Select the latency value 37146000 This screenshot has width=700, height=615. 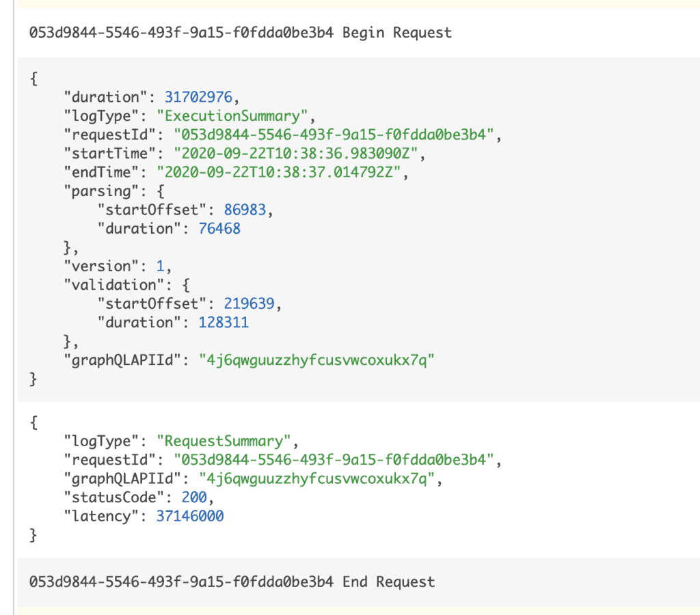[x=189, y=517]
